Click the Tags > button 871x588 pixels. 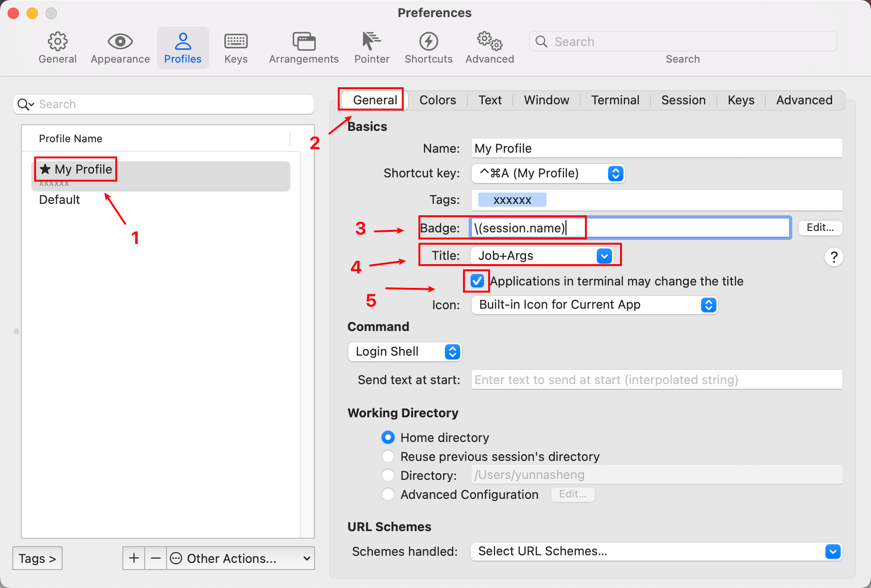[37, 558]
